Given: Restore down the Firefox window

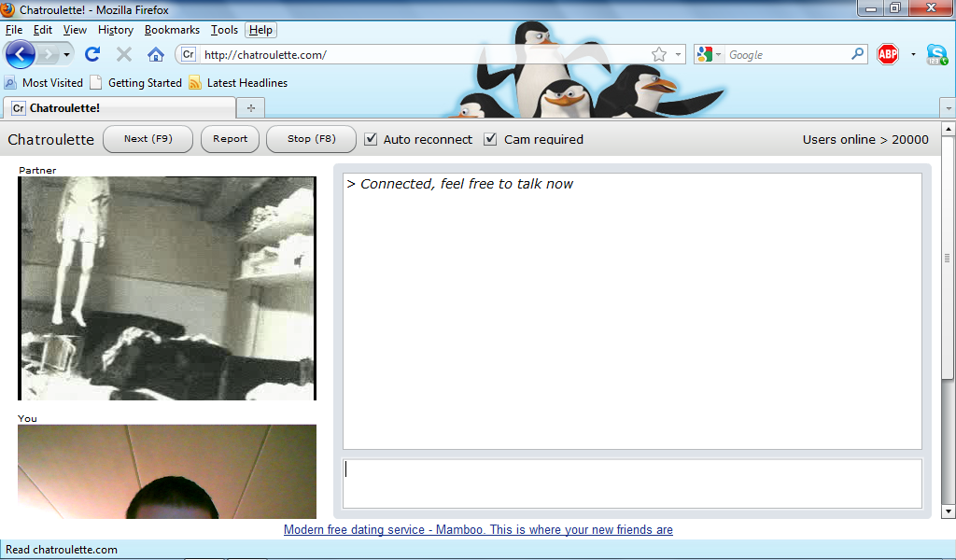Looking at the screenshot, I should click(x=895, y=8).
